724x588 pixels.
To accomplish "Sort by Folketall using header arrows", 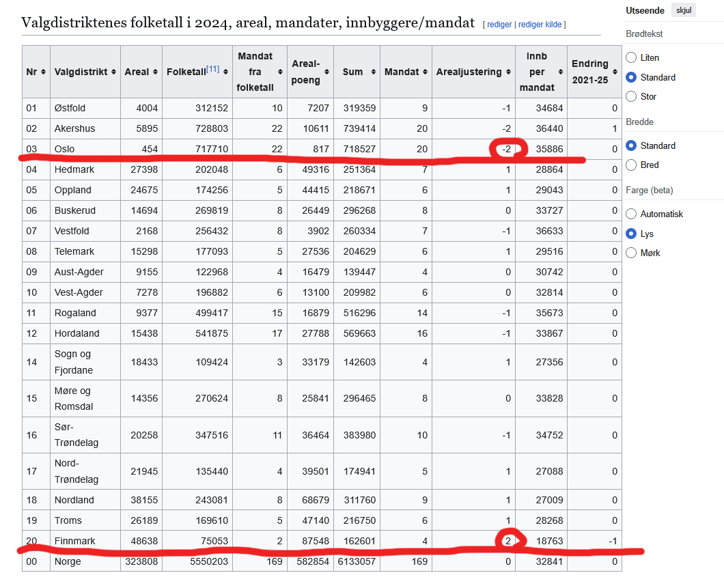I will tap(225, 72).
